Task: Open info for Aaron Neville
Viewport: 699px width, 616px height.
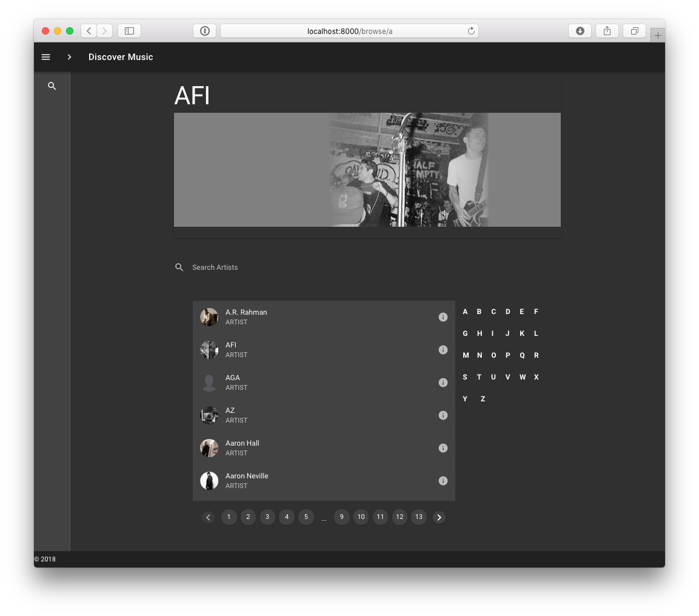Action: pyautogui.click(x=443, y=481)
